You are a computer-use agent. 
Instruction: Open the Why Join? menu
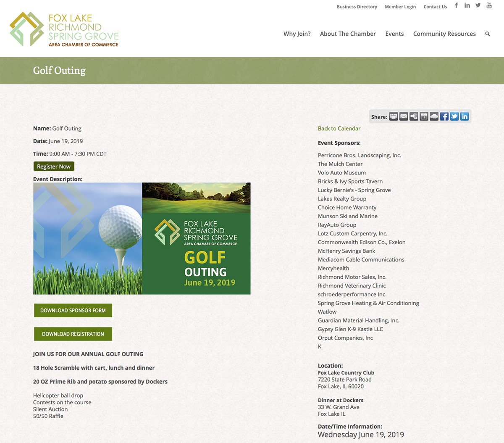[297, 34]
